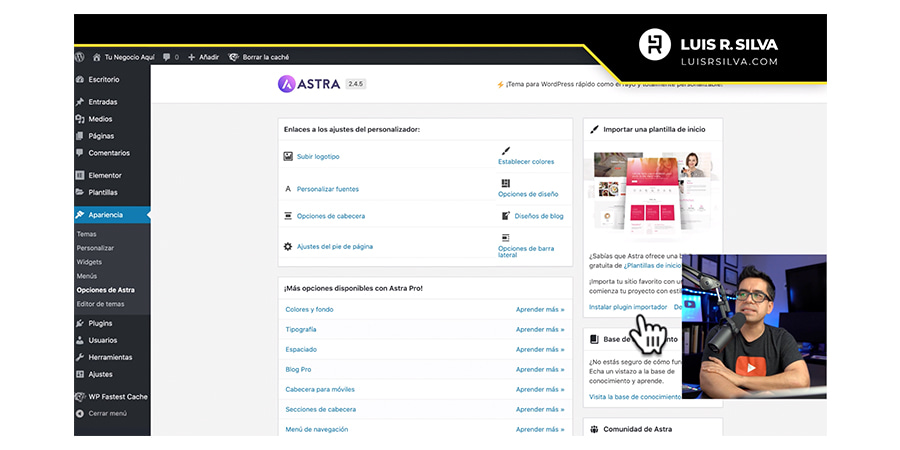
Task: Click the letter A icon for Personalizar fuentes
Action: (x=288, y=189)
